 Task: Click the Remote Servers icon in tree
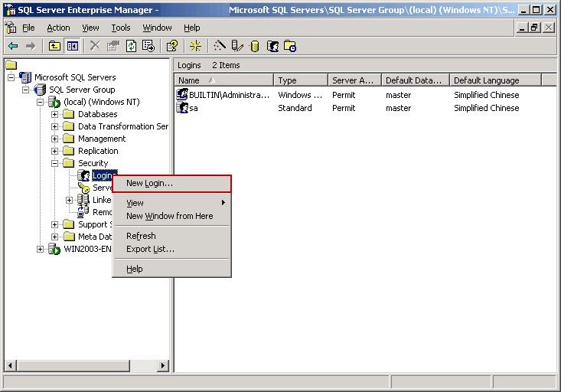point(83,211)
